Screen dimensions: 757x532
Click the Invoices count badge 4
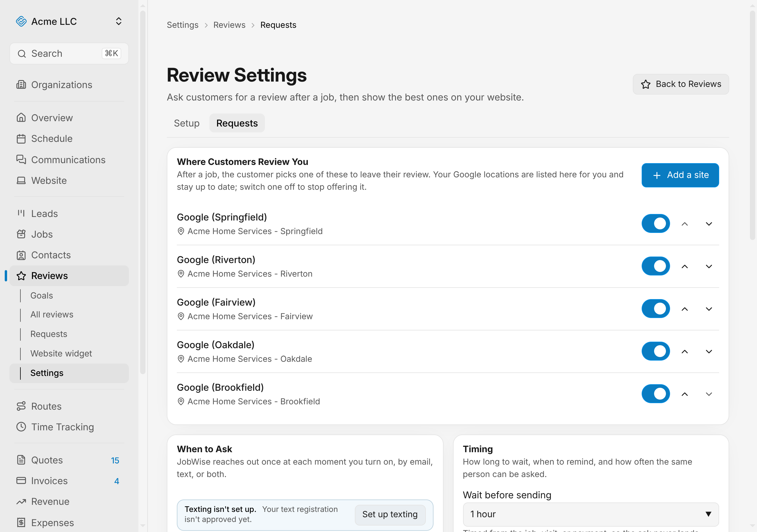click(117, 481)
